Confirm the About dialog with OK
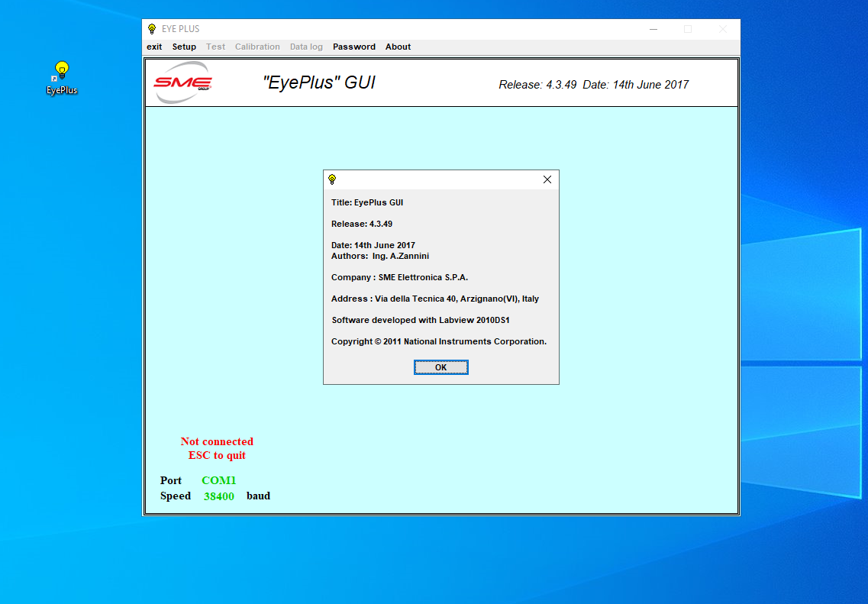The height and width of the screenshot is (604, 868). (x=440, y=367)
